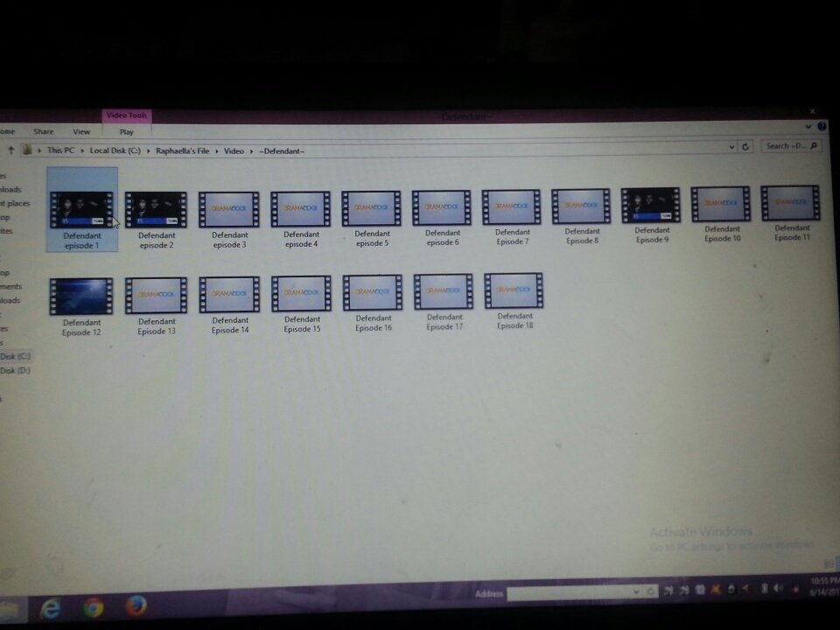Expand taskbar Address toolbar dropdown
The image size is (840, 630).
636,592
